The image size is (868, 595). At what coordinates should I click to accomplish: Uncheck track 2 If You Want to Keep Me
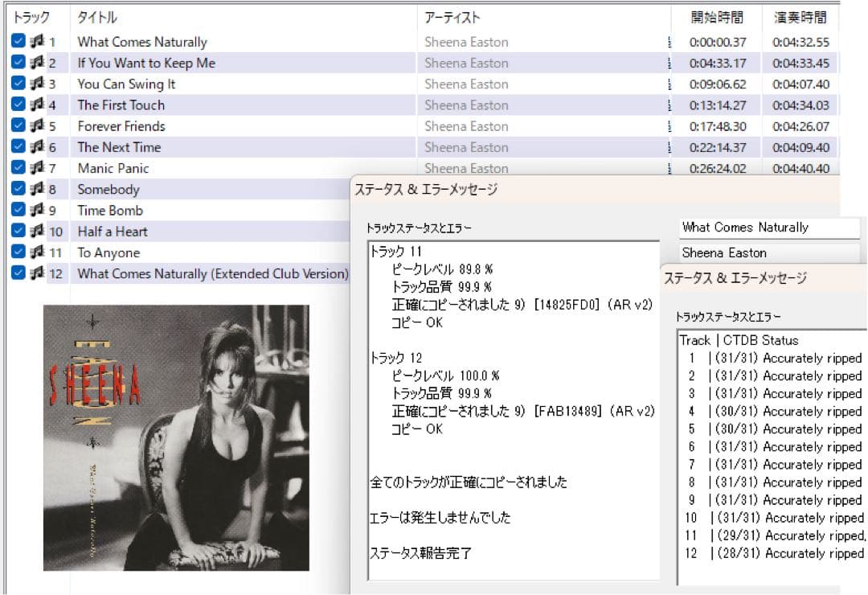18,62
